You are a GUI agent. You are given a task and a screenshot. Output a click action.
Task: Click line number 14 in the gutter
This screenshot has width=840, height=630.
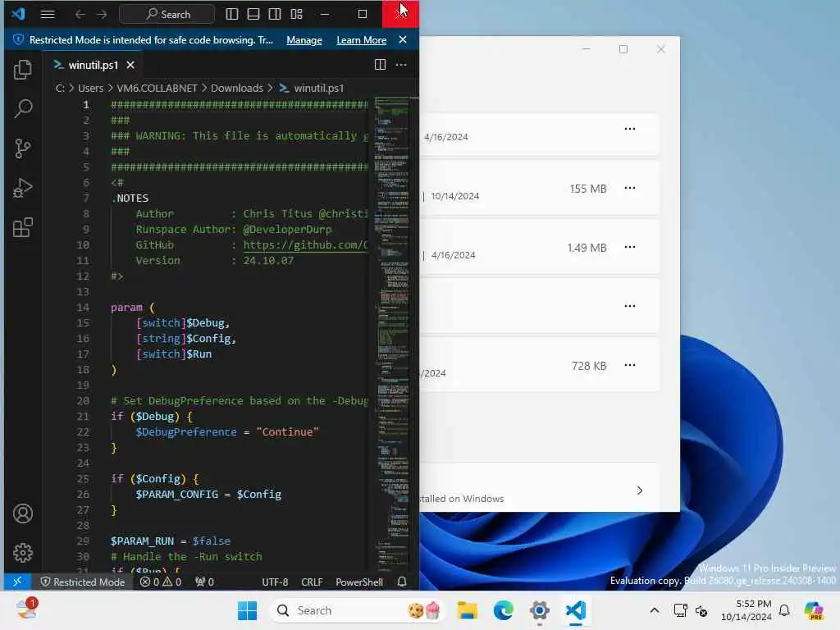click(x=83, y=308)
